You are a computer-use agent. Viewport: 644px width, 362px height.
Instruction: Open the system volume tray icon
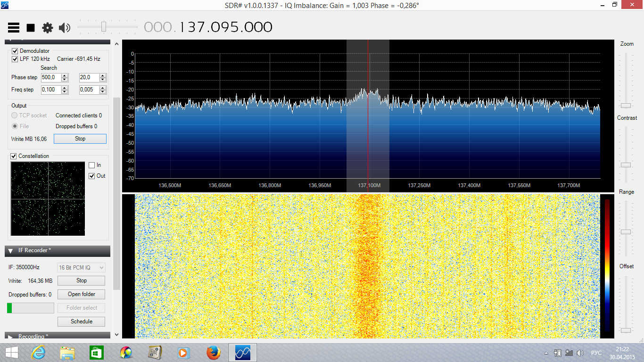pos(580,353)
